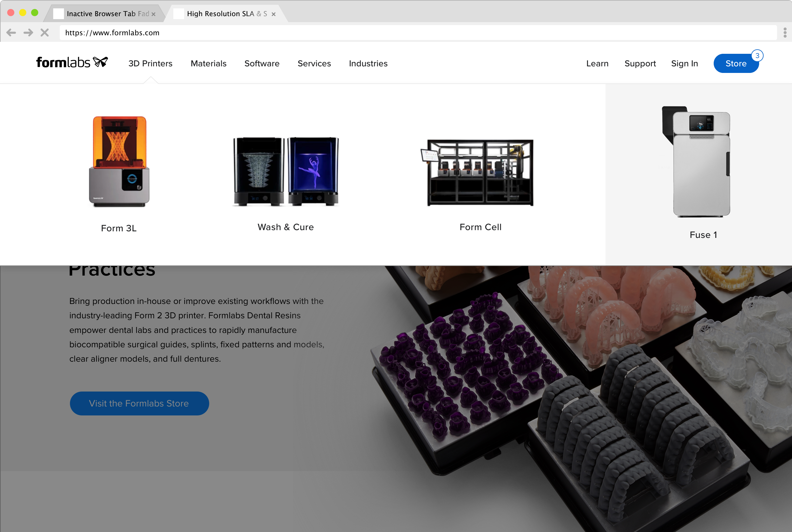Close the Inactive Browser Tab
Viewport: 792px width, 532px height.
click(153, 14)
